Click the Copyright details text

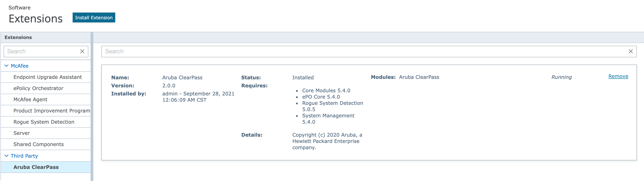(x=327, y=141)
